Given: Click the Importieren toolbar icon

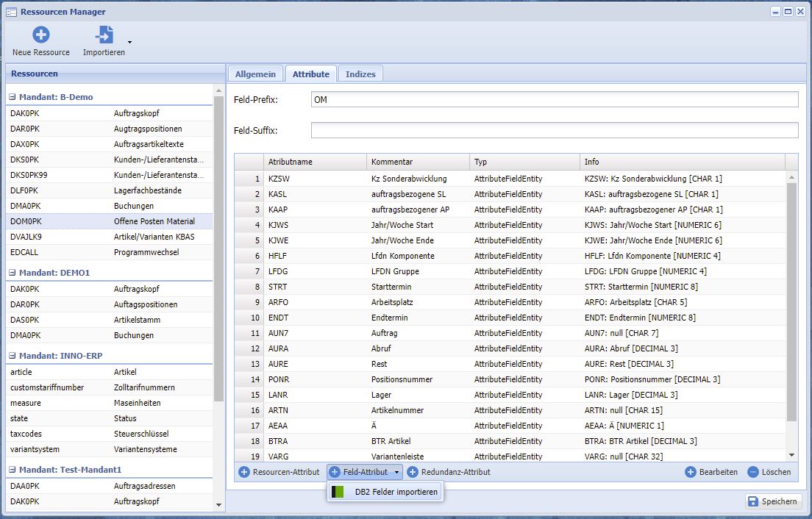Looking at the screenshot, I should [104, 35].
